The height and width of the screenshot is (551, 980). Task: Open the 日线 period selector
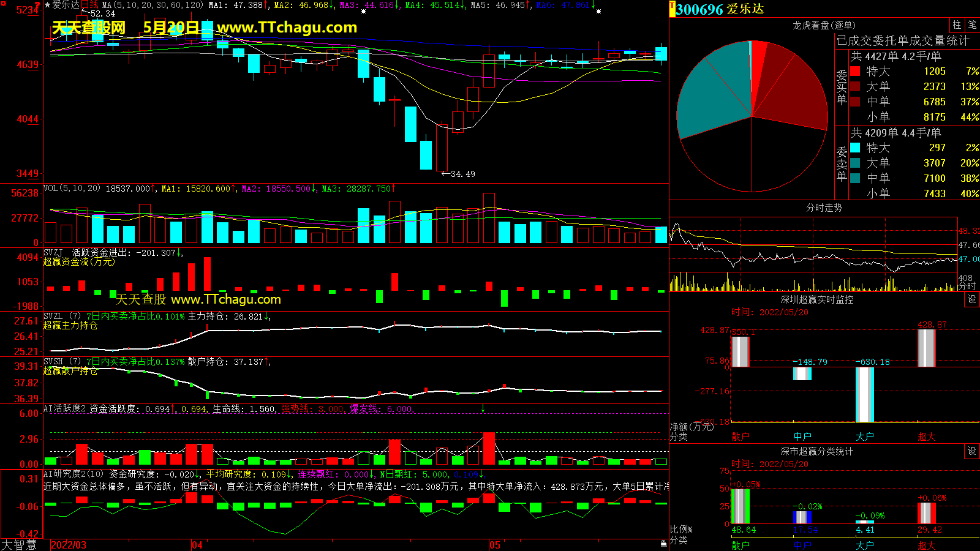[89, 5]
